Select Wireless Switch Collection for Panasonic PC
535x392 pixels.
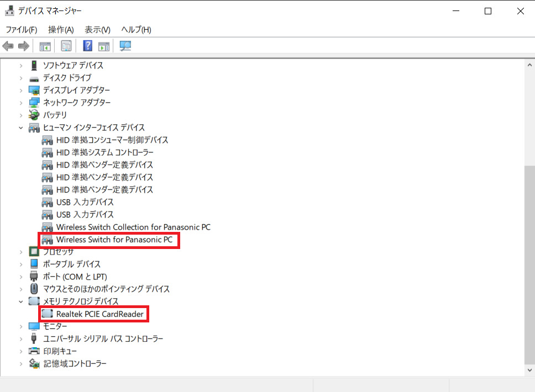point(133,227)
